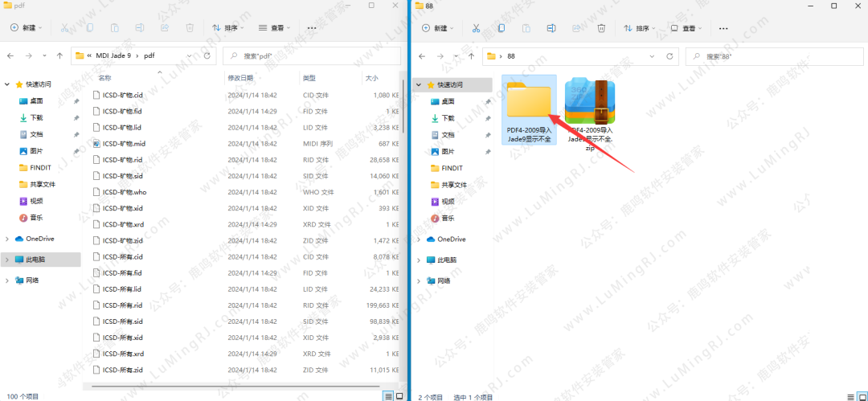Switch to large icons view in the pdf window status bar

pyautogui.click(x=400, y=396)
